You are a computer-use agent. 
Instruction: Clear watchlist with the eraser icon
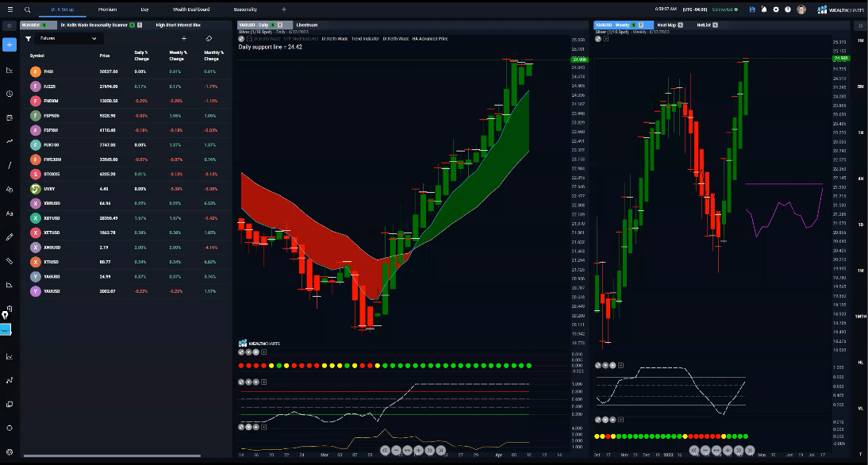click(209, 39)
